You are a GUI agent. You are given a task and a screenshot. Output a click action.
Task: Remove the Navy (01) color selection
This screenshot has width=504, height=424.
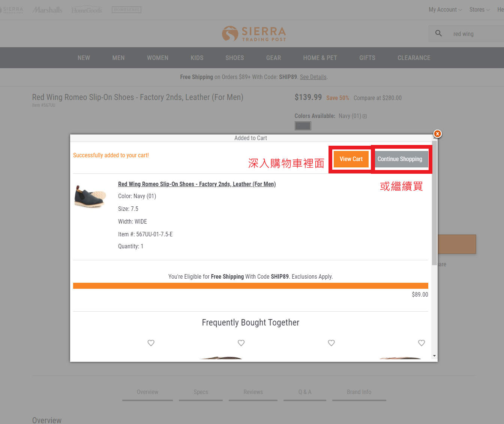pyautogui.click(x=364, y=116)
